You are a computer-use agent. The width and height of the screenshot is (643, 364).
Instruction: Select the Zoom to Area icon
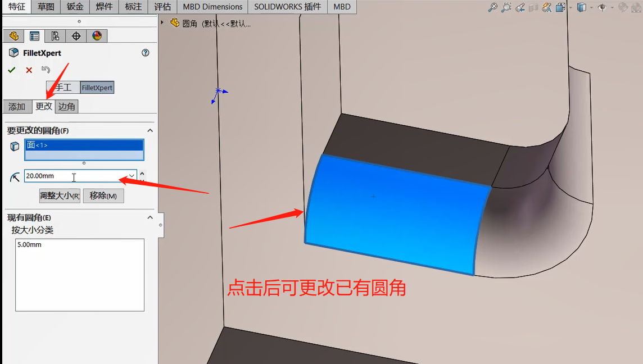point(506,7)
